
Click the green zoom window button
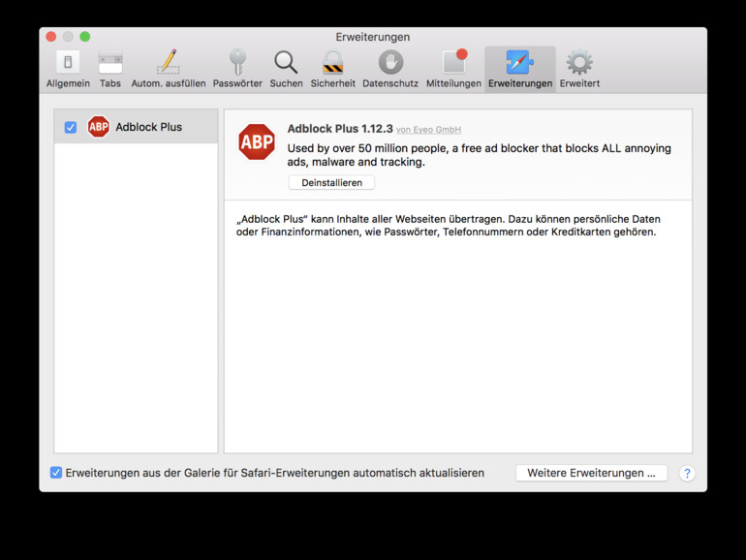(x=85, y=37)
